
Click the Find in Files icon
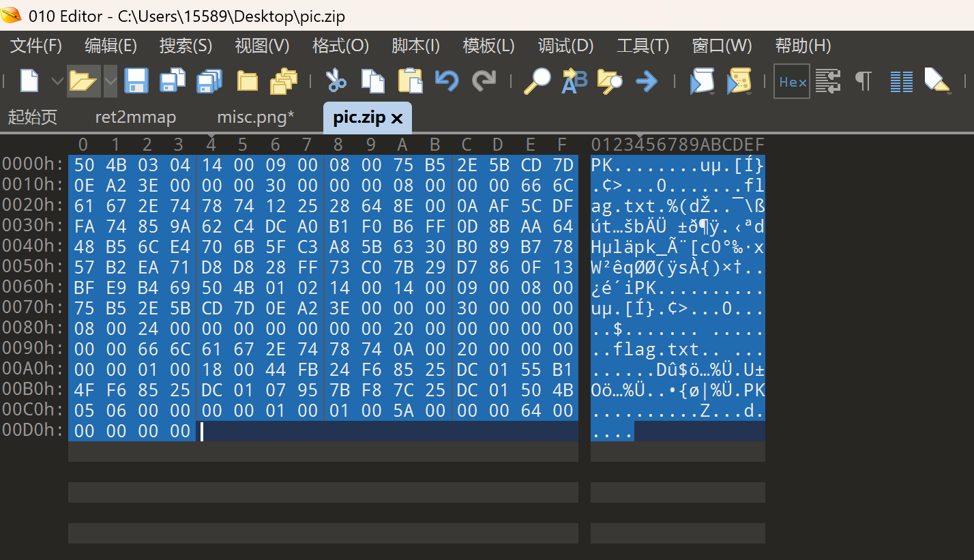(x=609, y=81)
